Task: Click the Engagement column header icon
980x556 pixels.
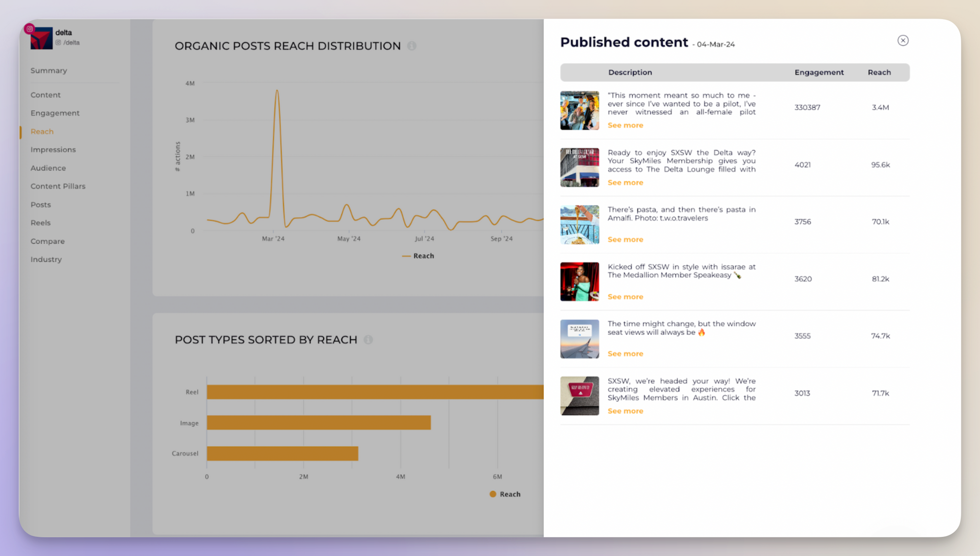Action: pyautogui.click(x=818, y=72)
